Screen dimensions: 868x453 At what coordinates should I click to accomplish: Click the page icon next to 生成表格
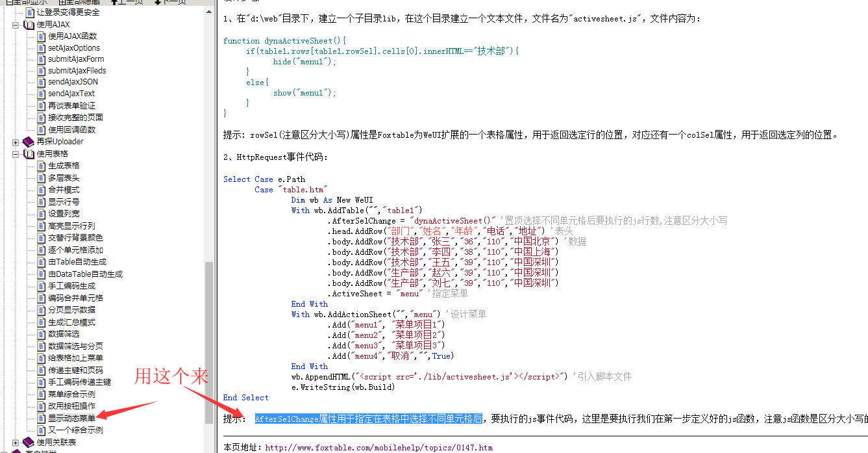pos(42,166)
